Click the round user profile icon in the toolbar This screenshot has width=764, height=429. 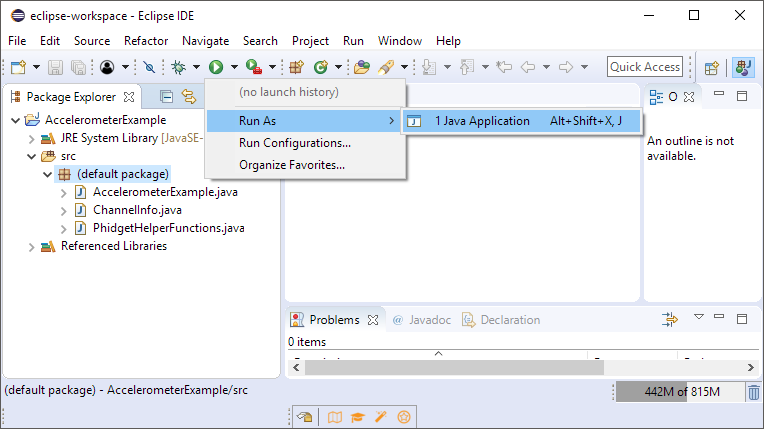pos(107,67)
